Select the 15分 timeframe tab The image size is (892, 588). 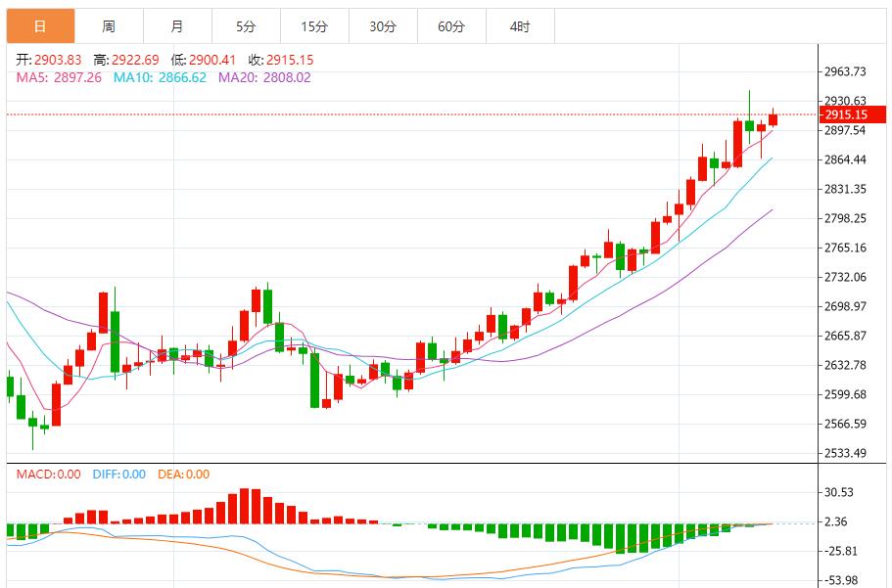point(314,26)
